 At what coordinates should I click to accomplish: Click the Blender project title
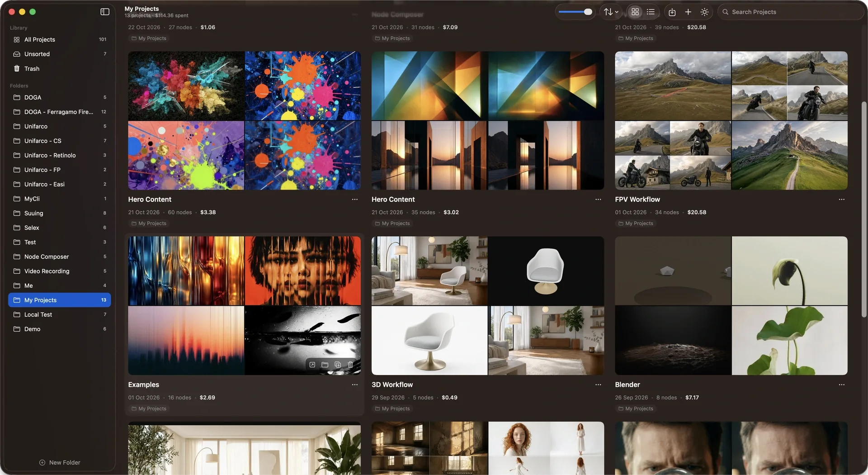click(x=627, y=385)
